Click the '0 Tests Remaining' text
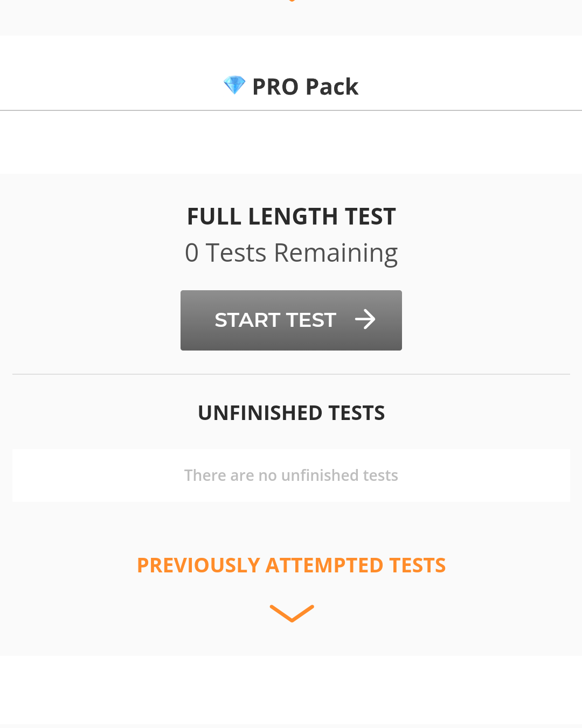 (x=291, y=253)
